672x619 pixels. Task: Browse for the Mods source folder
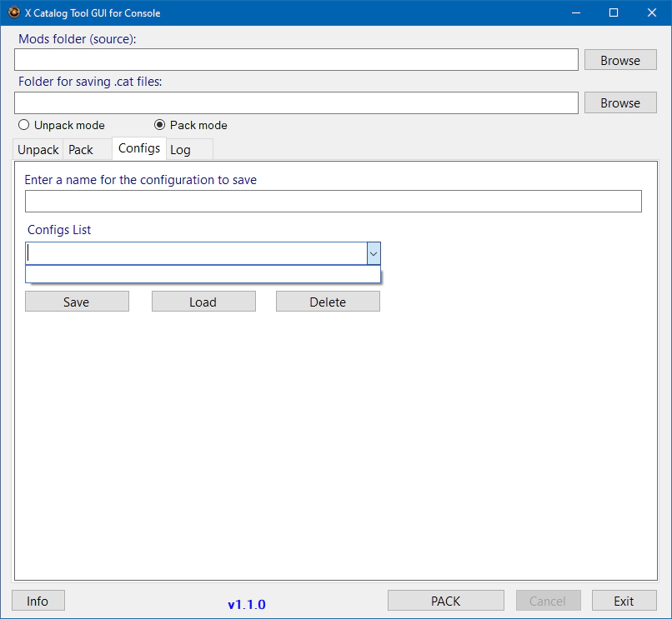[620, 60]
